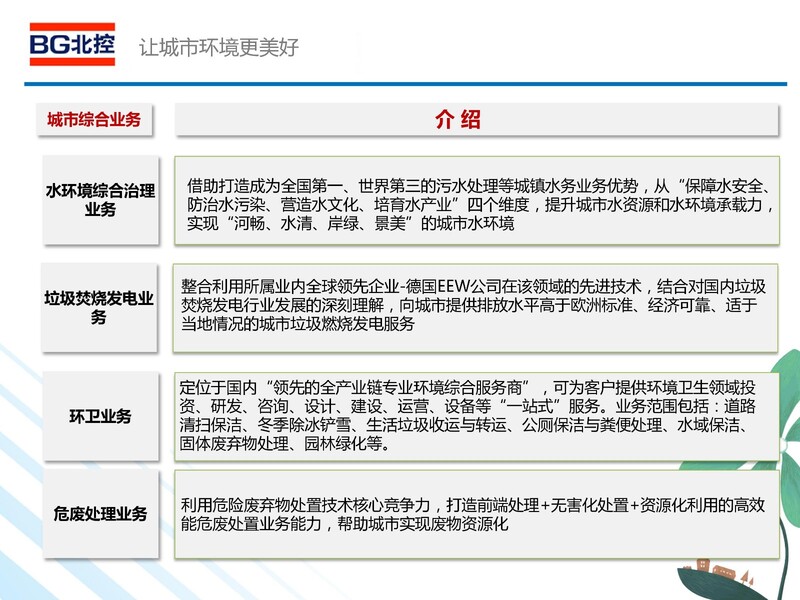Click the blue BG letters in logo
Screen dimensions: 800x600
(x=47, y=45)
